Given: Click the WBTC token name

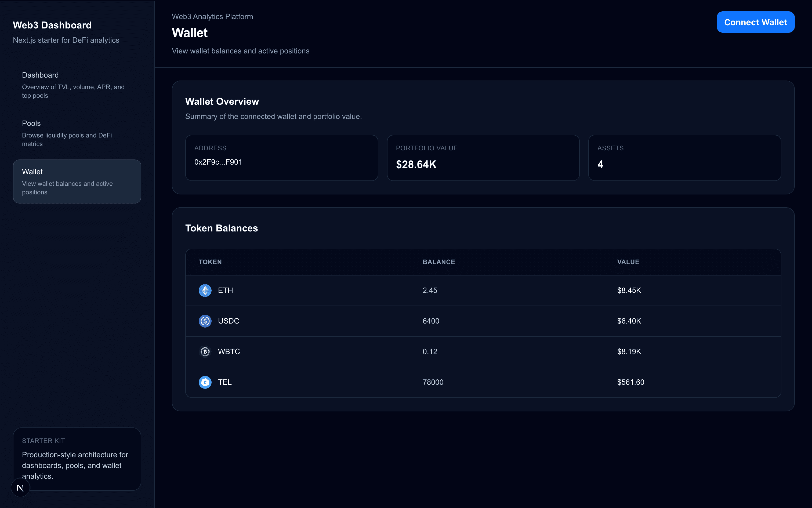Looking at the screenshot, I should pos(229,351).
